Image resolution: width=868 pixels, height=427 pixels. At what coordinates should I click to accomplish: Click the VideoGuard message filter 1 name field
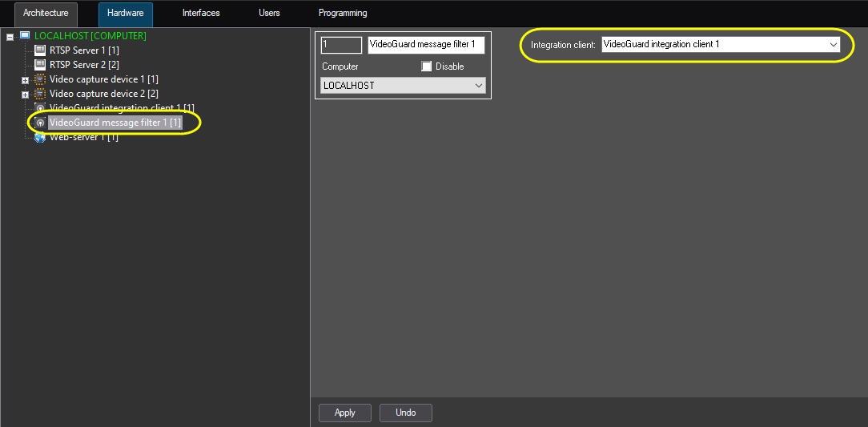[426, 45]
